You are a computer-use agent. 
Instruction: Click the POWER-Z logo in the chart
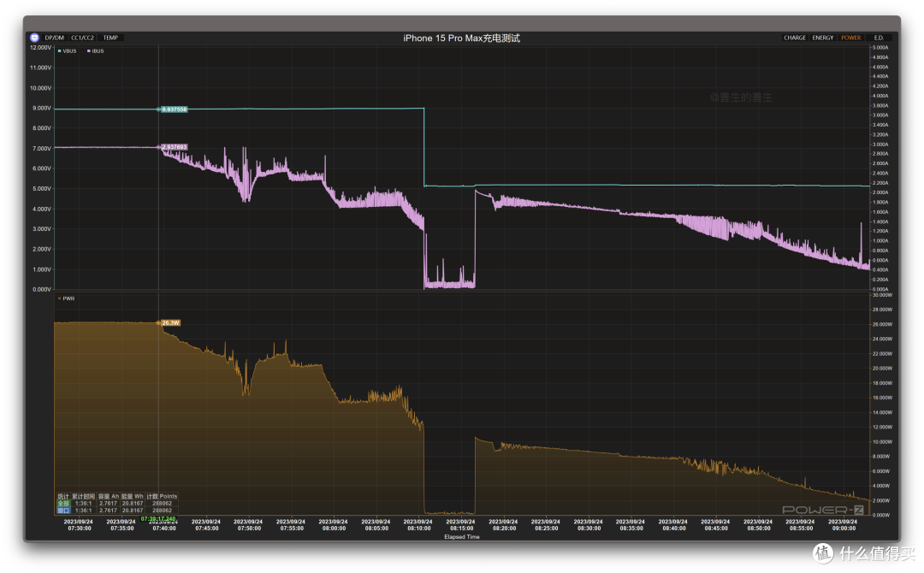point(823,510)
